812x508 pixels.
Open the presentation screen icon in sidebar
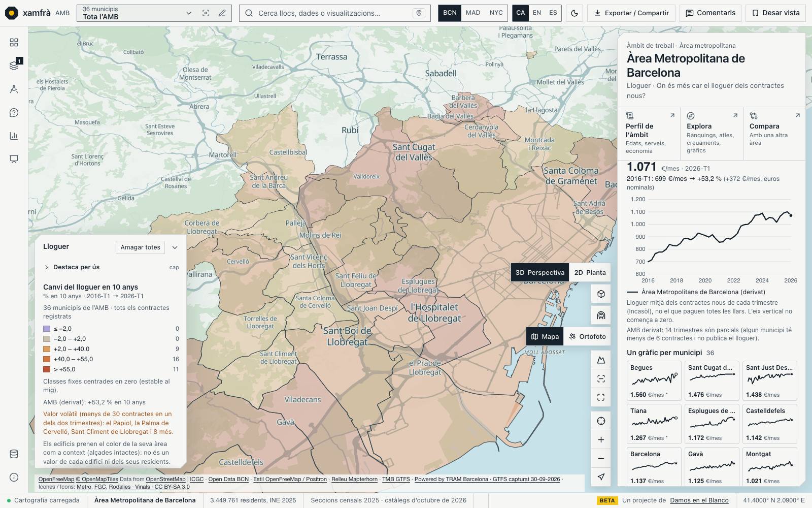tap(14, 159)
